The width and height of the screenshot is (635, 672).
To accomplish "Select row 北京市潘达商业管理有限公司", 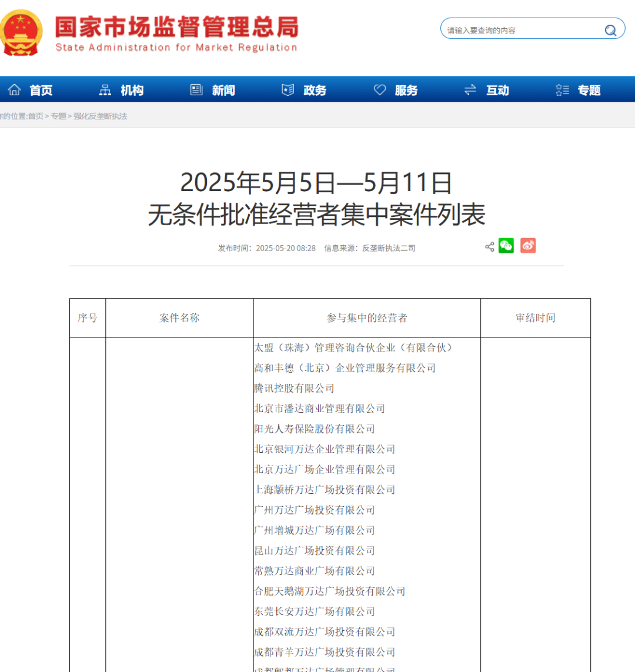I will [319, 409].
